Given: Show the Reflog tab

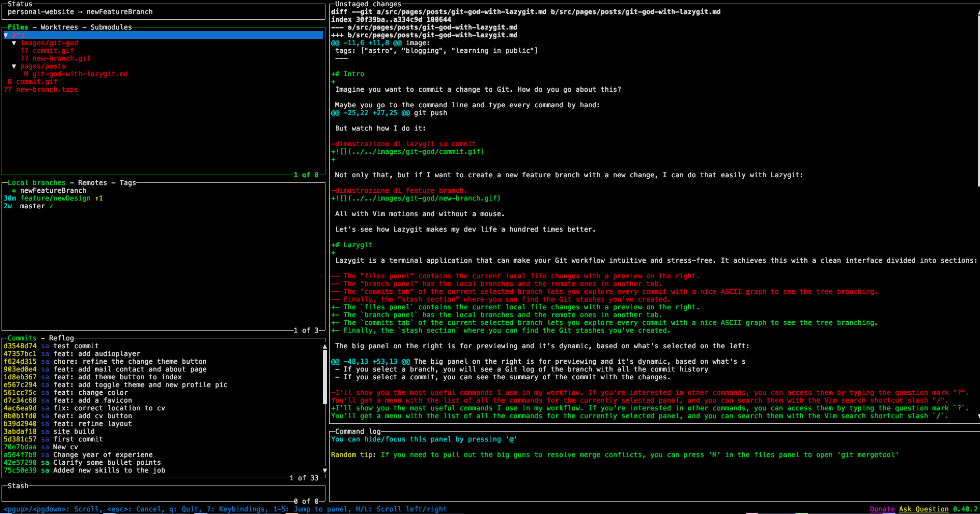Looking at the screenshot, I should [61, 338].
